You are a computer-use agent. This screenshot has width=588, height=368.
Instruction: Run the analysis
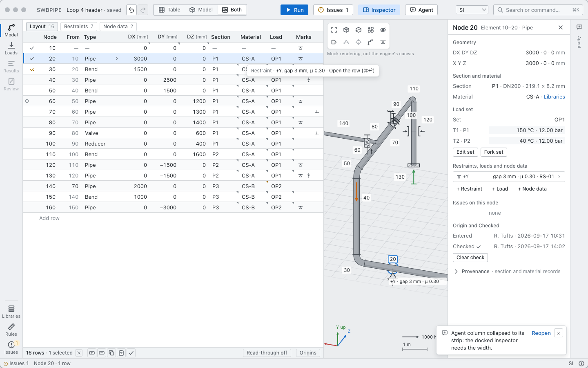click(294, 10)
